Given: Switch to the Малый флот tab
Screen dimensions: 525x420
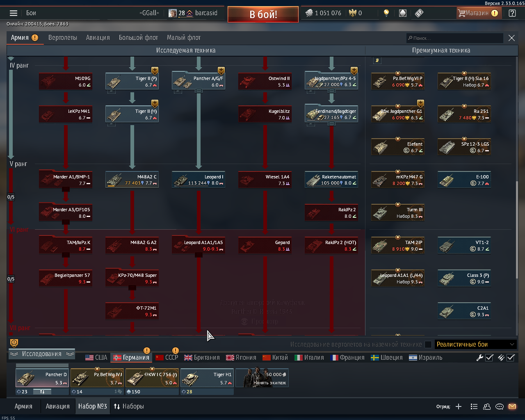Looking at the screenshot, I should [x=184, y=38].
